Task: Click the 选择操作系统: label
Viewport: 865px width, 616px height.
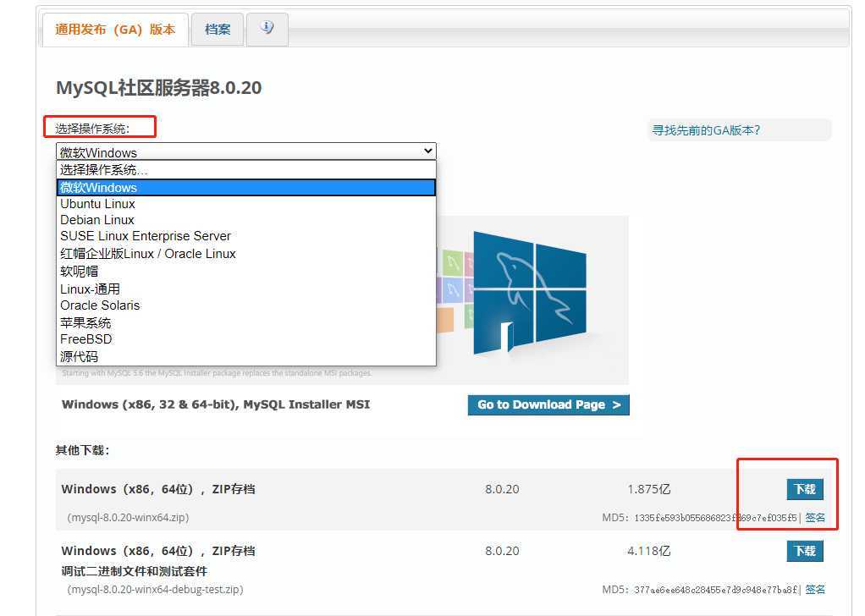Action: pyautogui.click(x=93, y=129)
